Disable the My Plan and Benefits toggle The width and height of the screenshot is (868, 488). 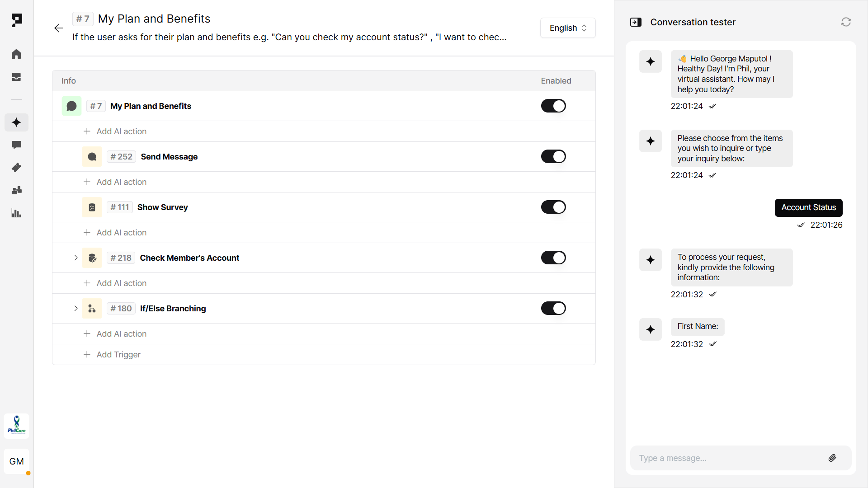coord(553,106)
